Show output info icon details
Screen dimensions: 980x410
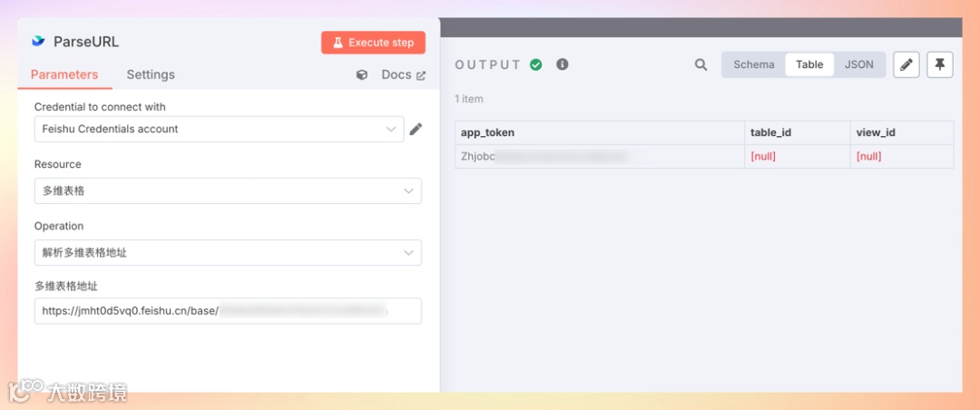pyautogui.click(x=563, y=63)
